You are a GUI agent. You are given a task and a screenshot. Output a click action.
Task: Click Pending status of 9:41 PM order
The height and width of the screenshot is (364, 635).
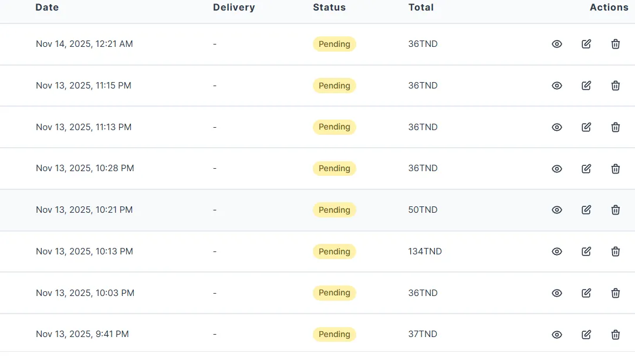[x=334, y=334]
